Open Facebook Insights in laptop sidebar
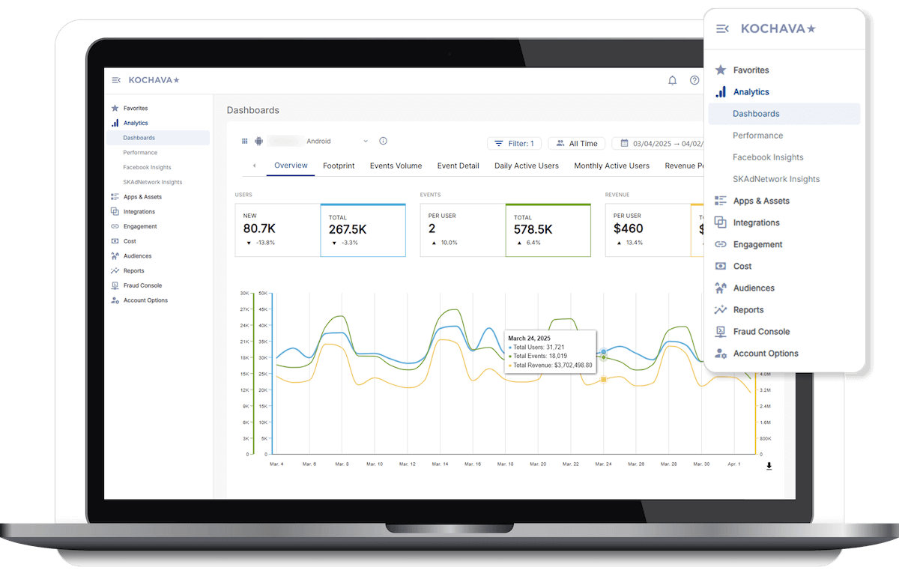Screen dimensions: 899x588 (147, 168)
